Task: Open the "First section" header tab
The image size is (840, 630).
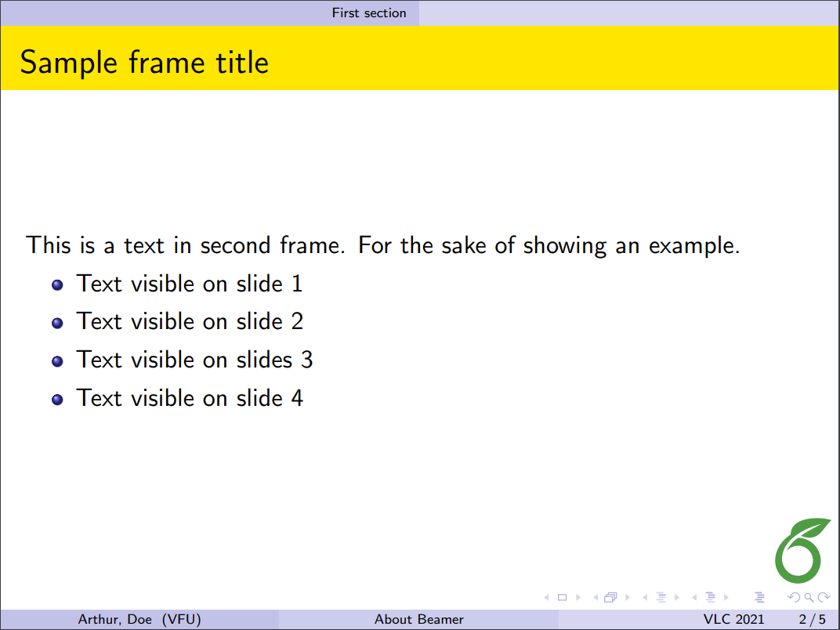Action: 369,13
